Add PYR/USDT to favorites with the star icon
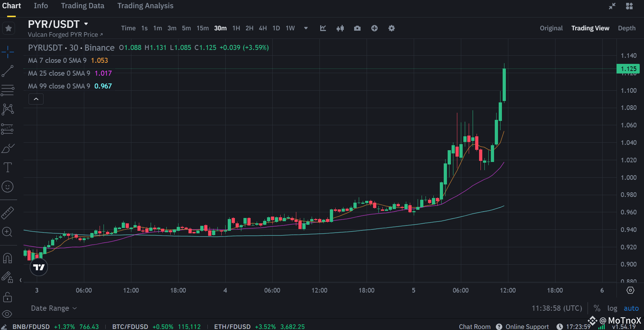Image resolution: width=644 pixels, height=330 pixels. click(x=9, y=28)
